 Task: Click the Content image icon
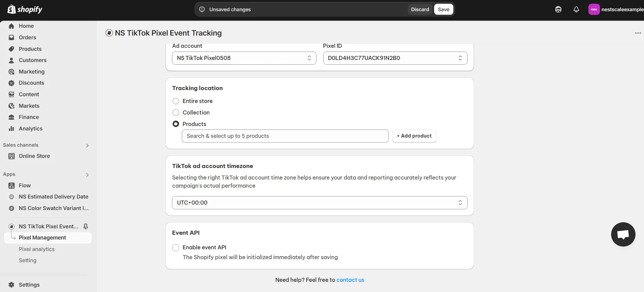coord(12,95)
